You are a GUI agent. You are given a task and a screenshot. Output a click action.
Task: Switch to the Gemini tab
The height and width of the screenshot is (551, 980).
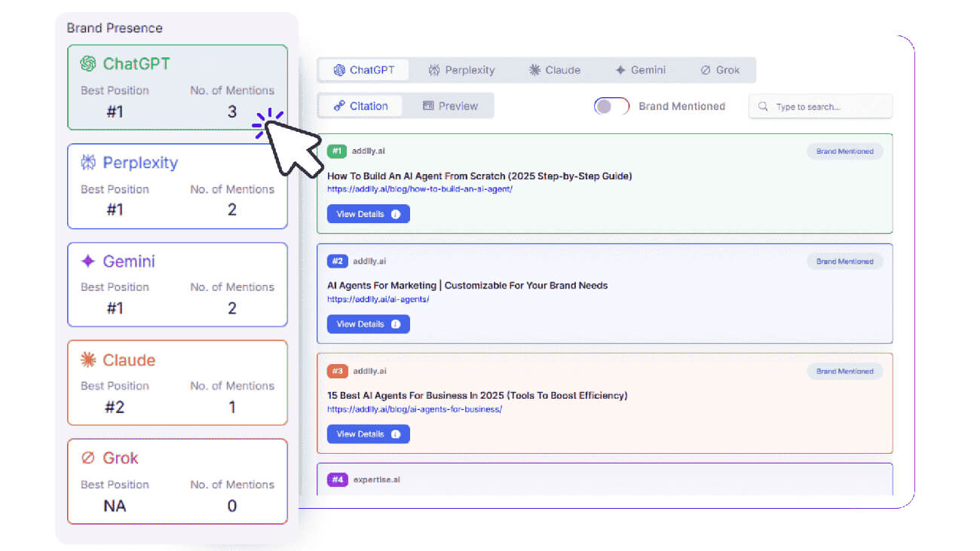pyautogui.click(x=640, y=70)
